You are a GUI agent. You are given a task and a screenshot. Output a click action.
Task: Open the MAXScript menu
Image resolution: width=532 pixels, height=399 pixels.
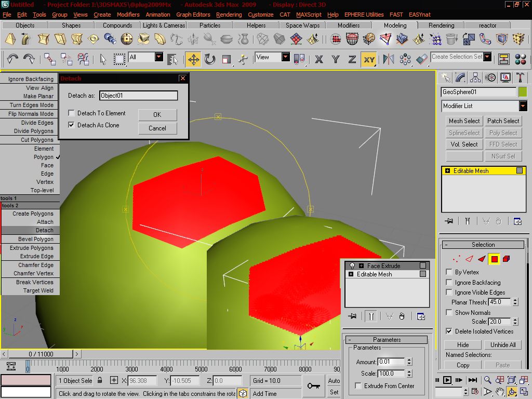coord(309,15)
